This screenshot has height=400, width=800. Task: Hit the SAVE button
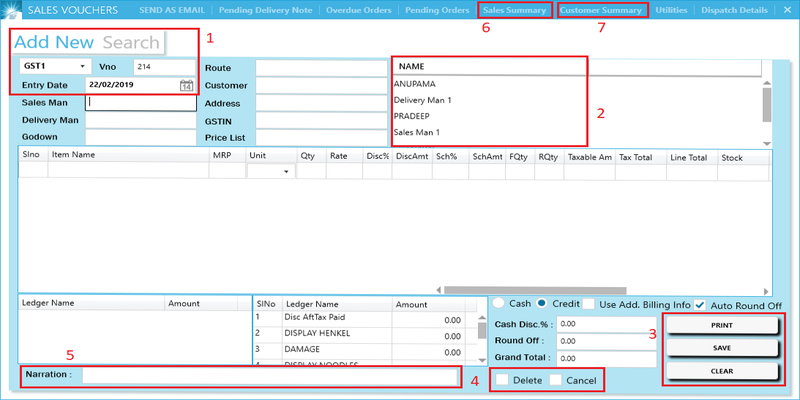click(x=720, y=348)
